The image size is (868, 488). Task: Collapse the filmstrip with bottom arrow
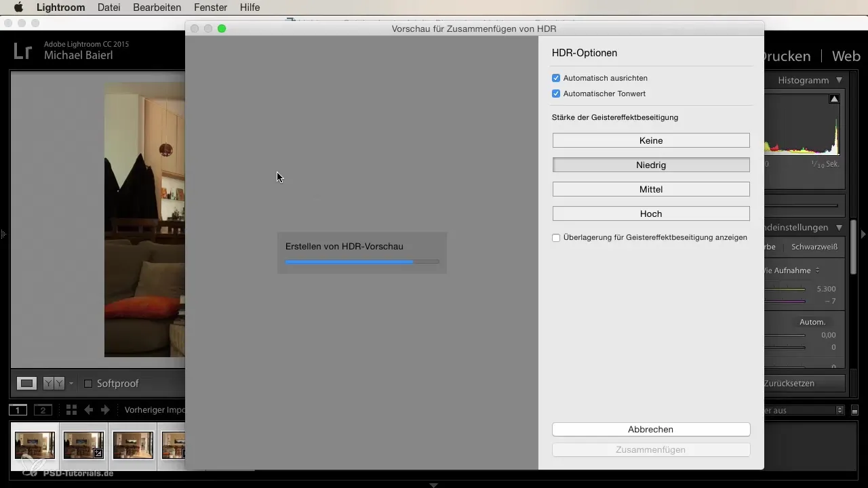point(434,485)
